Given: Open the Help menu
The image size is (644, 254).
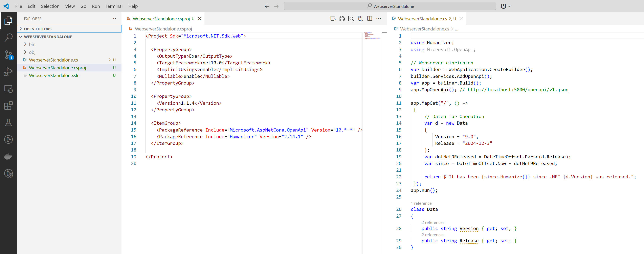Looking at the screenshot, I should coord(133,6).
